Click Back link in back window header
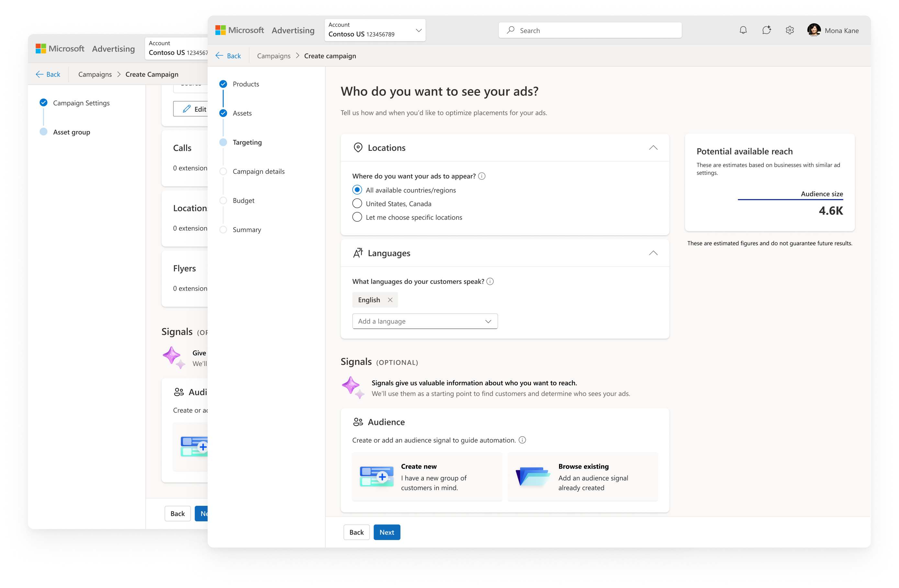This screenshot has width=899, height=588. click(53, 74)
